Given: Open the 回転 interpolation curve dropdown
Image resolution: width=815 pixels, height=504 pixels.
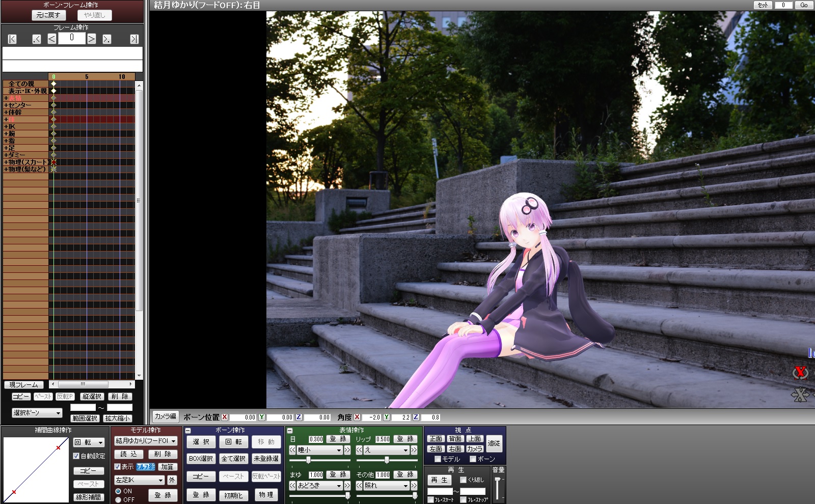Looking at the screenshot, I should (x=89, y=442).
